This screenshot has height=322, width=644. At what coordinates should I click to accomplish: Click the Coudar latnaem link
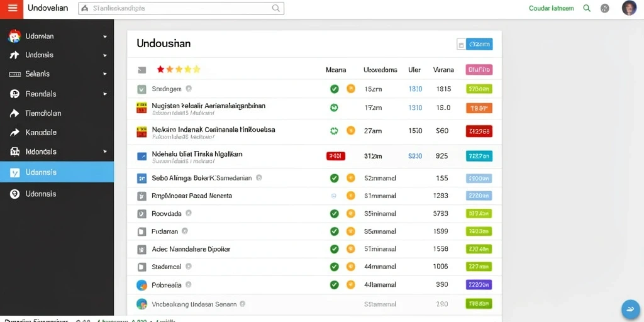click(551, 8)
